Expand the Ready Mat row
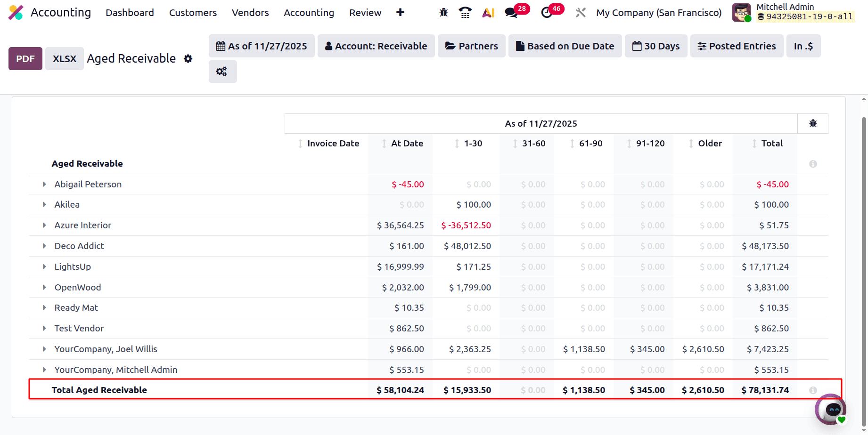 click(44, 307)
